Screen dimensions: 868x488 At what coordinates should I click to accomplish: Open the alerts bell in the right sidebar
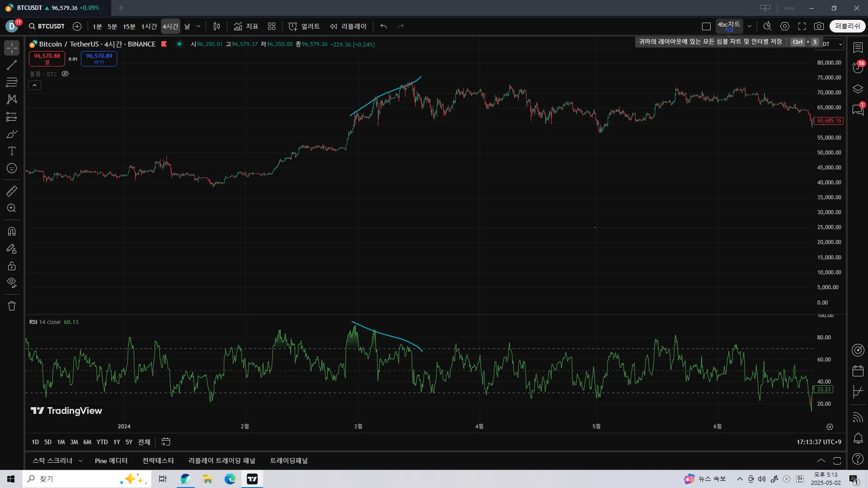point(858,438)
